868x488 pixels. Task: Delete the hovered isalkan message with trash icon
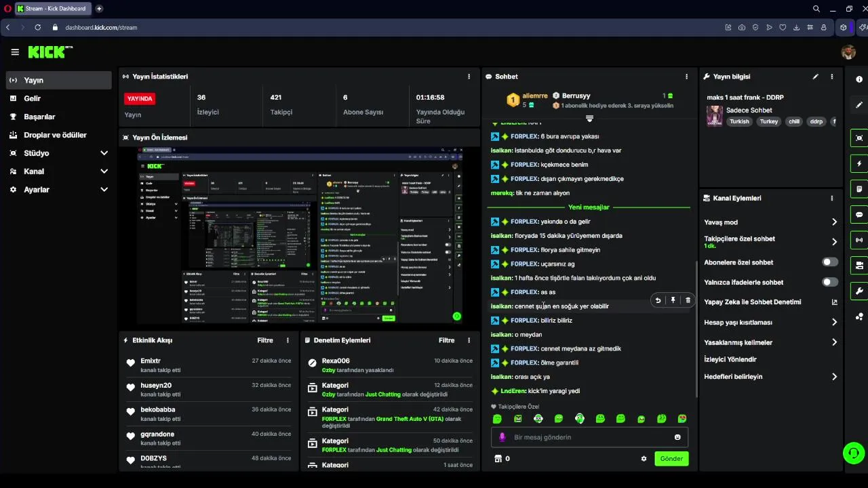[x=688, y=300]
